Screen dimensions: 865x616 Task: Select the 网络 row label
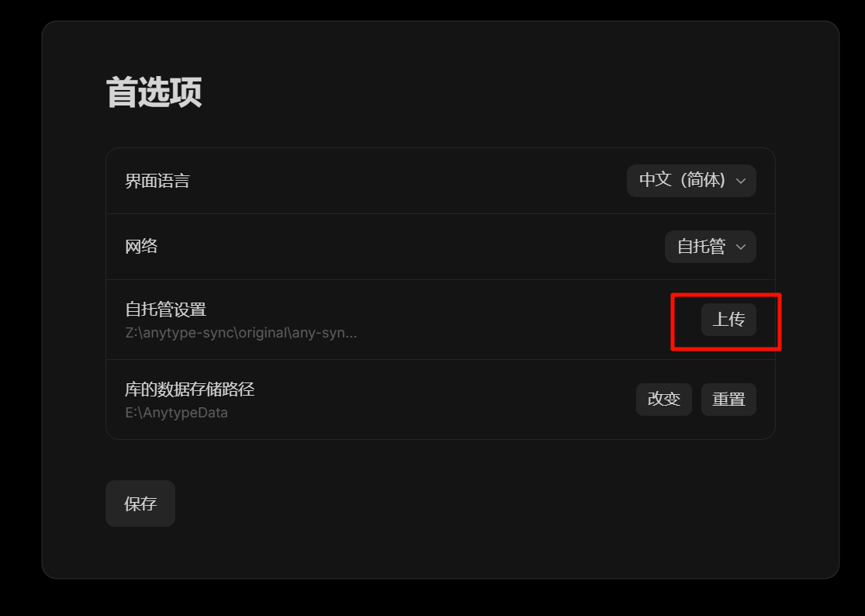click(x=141, y=247)
